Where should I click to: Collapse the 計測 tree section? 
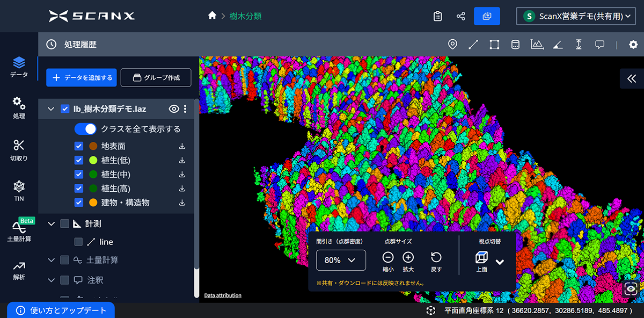pos(51,223)
